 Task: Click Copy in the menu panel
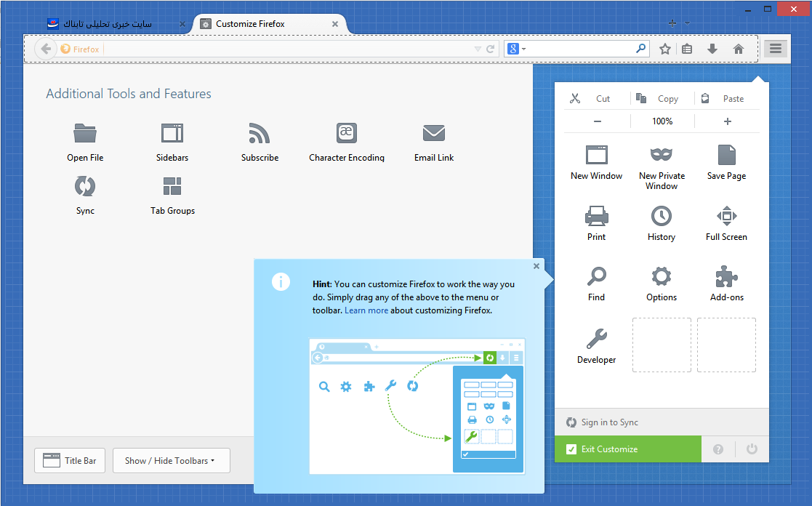click(662, 98)
